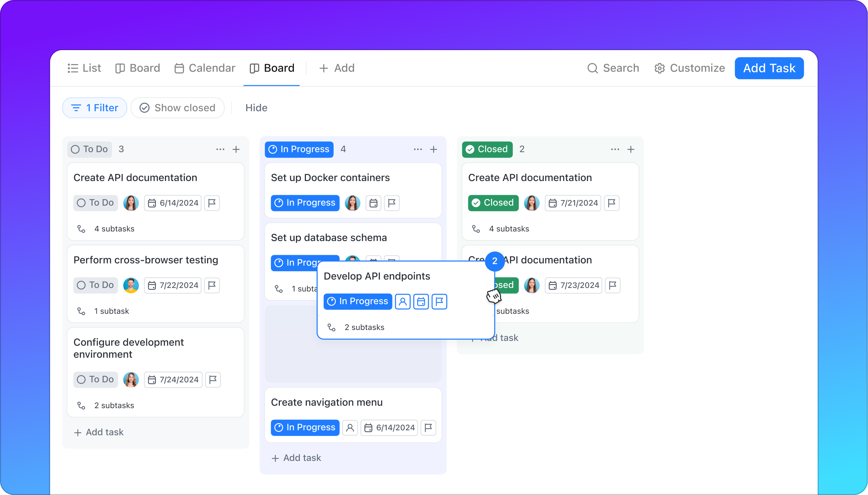Open the 1 Filter panel
This screenshot has height=495, width=868.
coord(95,108)
